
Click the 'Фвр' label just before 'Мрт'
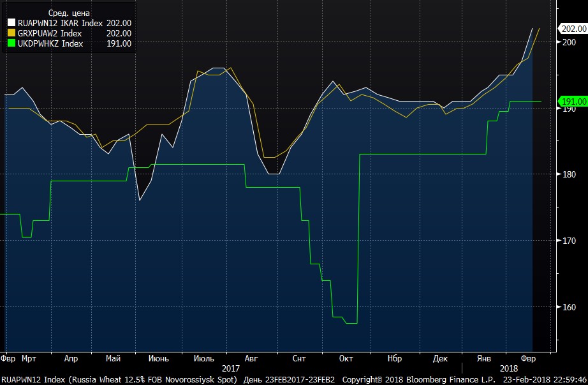pyautogui.click(x=8, y=358)
